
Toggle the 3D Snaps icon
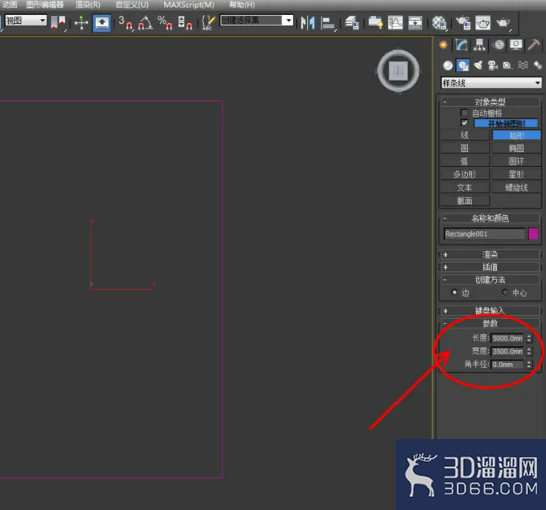click(125, 23)
